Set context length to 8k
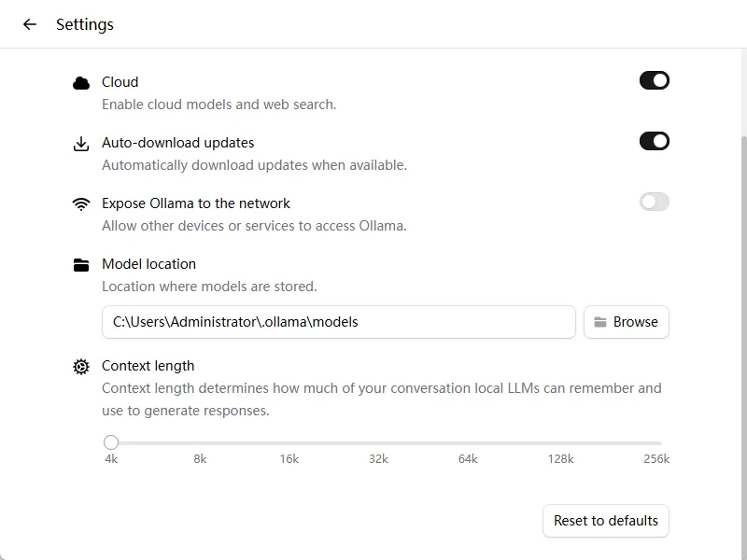This screenshot has height=560, width=747. pyautogui.click(x=201, y=442)
